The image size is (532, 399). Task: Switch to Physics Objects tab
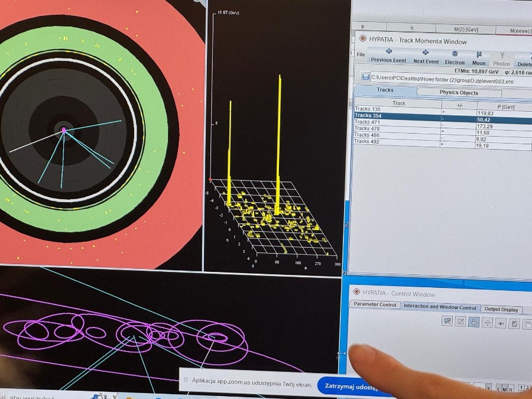coord(459,92)
